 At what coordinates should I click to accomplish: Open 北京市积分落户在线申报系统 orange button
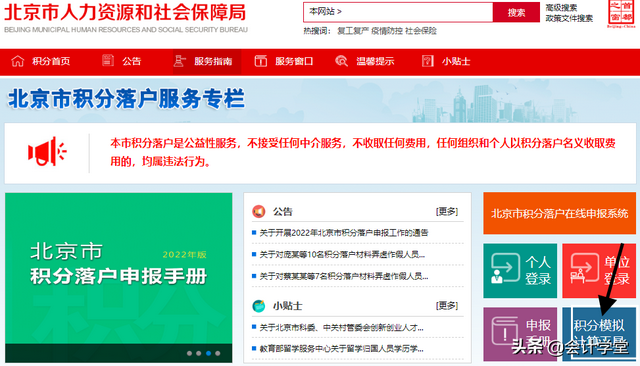(x=560, y=213)
